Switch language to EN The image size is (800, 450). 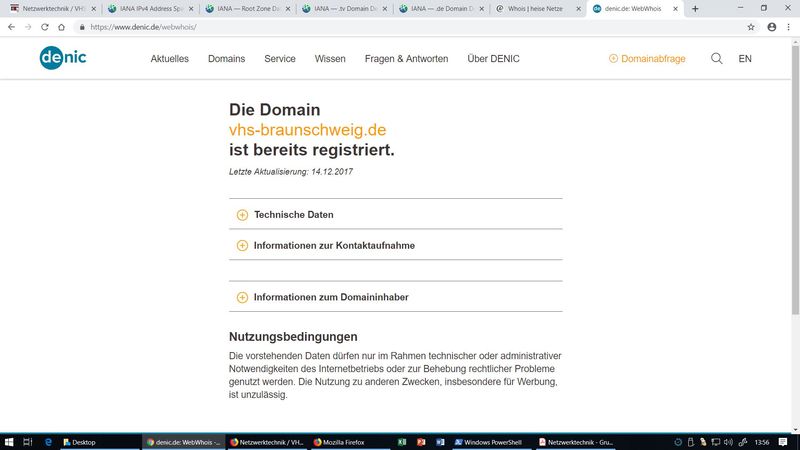[x=745, y=59]
